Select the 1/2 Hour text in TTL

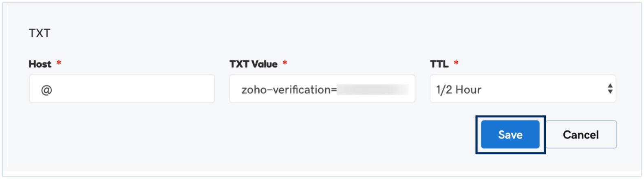[459, 89]
